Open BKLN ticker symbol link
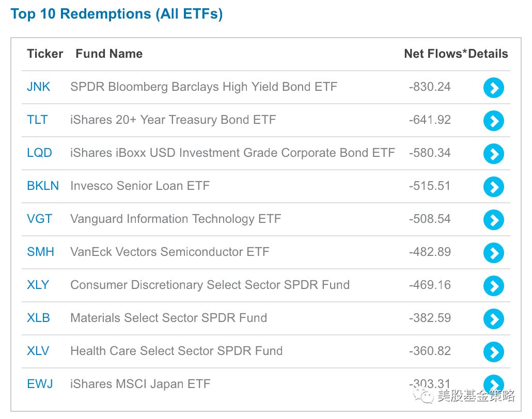532x419 pixels. 43,186
